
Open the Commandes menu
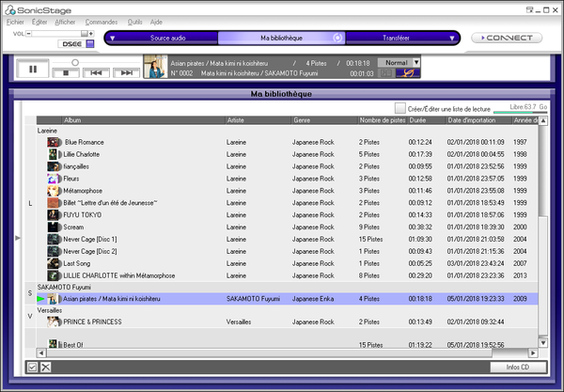101,21
